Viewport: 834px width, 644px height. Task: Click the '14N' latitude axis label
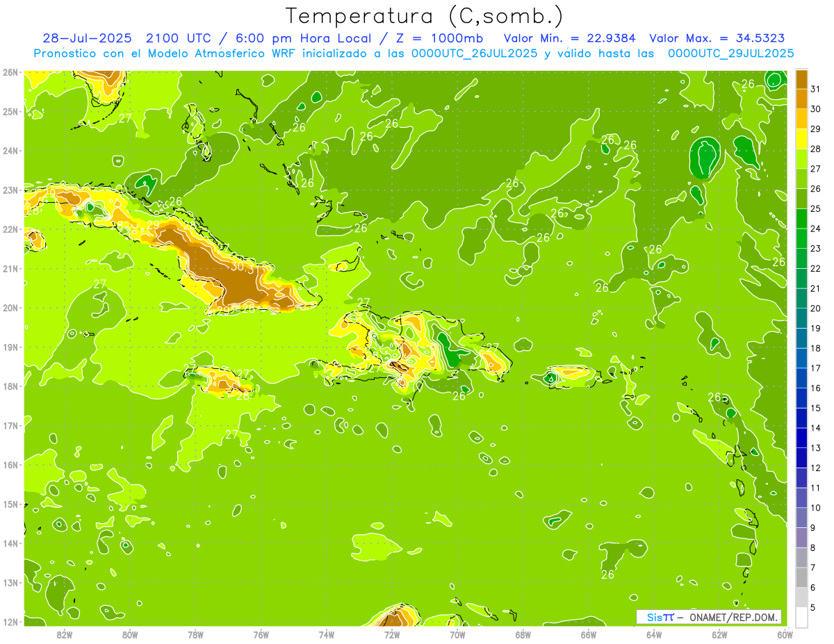pos(10,543)
